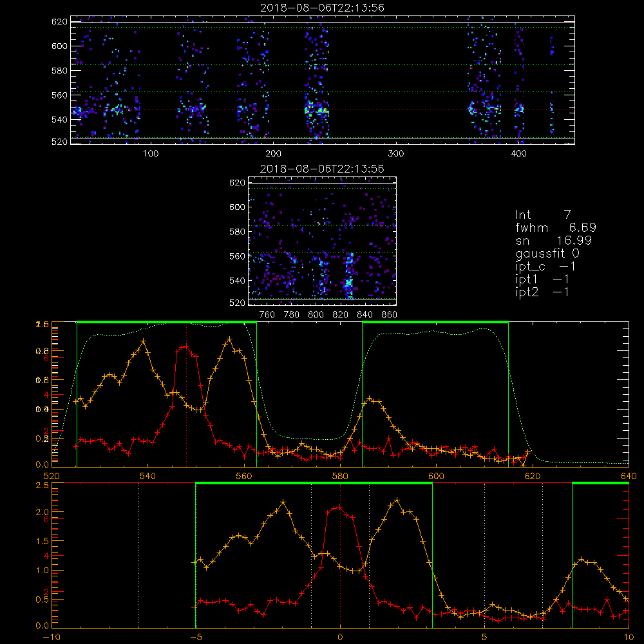Click x-axis label 5 on bottom plot
This screenshot has height=644, width=644.
[485, 638]
